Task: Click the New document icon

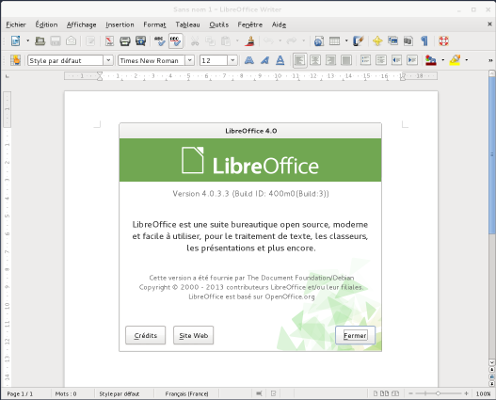Action: [x=16, y=41]
